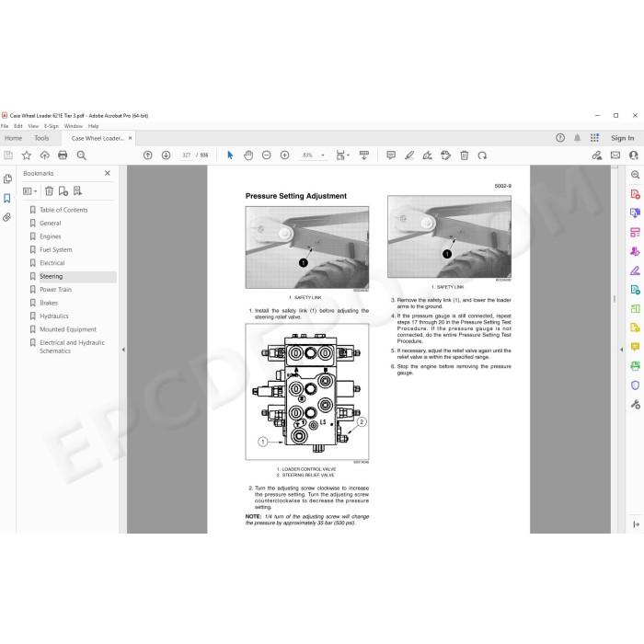The width and height of the screenshot is (644, 644).
Task: Select the Steering bookmark
Action: pyautogui.click(x=52, y=276)
